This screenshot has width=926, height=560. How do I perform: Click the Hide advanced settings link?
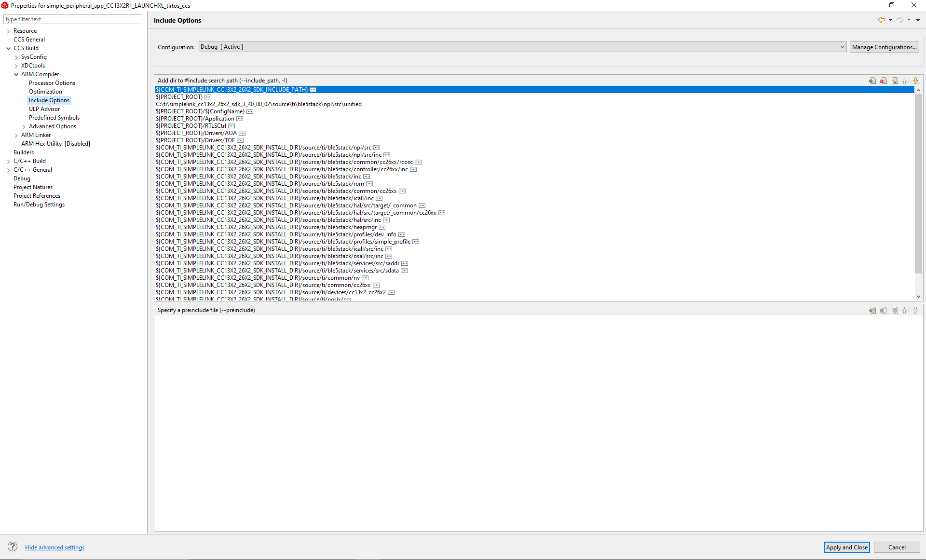pos(54,547)
